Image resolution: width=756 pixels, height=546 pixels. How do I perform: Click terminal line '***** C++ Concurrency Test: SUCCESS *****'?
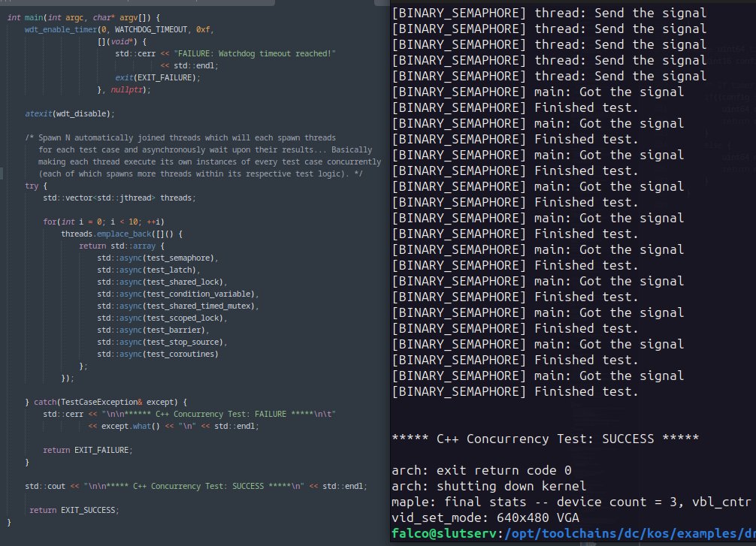point(546,439)
